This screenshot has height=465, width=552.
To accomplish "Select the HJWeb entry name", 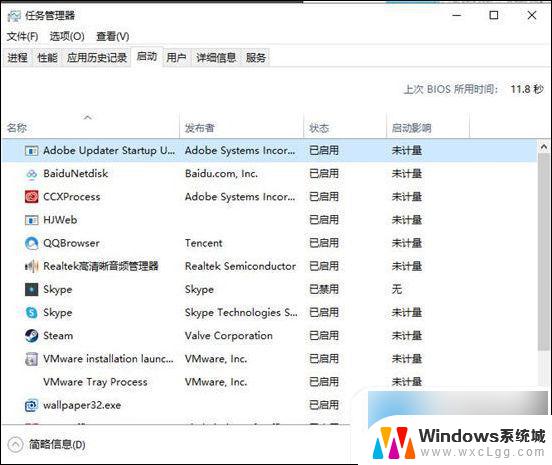I will 60,220.
